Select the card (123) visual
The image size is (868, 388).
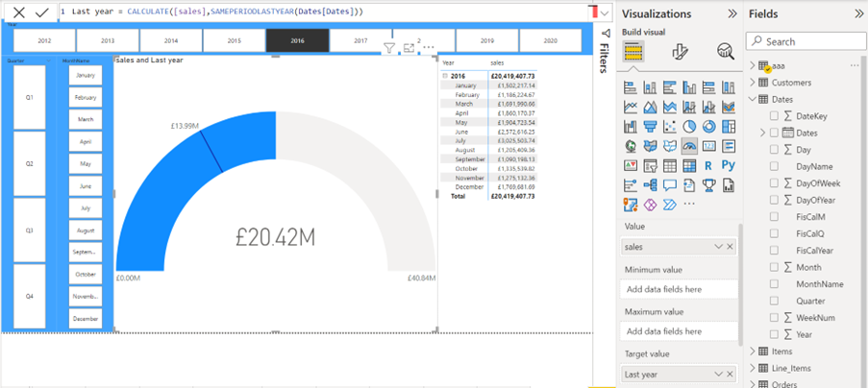pyautogui.click(x=709, y=146)
